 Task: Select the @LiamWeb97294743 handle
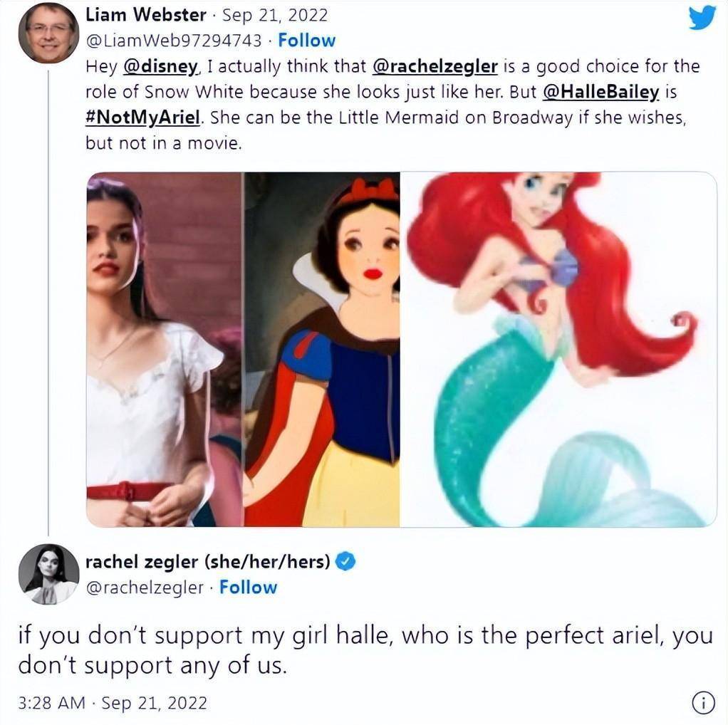(x=173, y=41)
